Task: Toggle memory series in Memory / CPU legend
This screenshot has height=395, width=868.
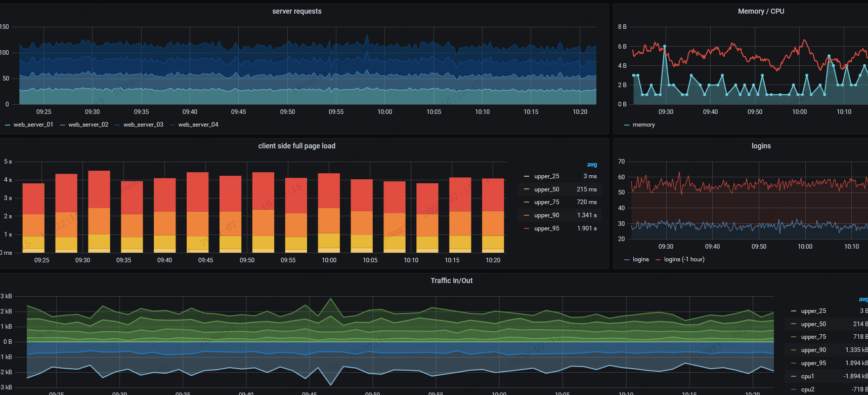Action: (x=643, y=125)
